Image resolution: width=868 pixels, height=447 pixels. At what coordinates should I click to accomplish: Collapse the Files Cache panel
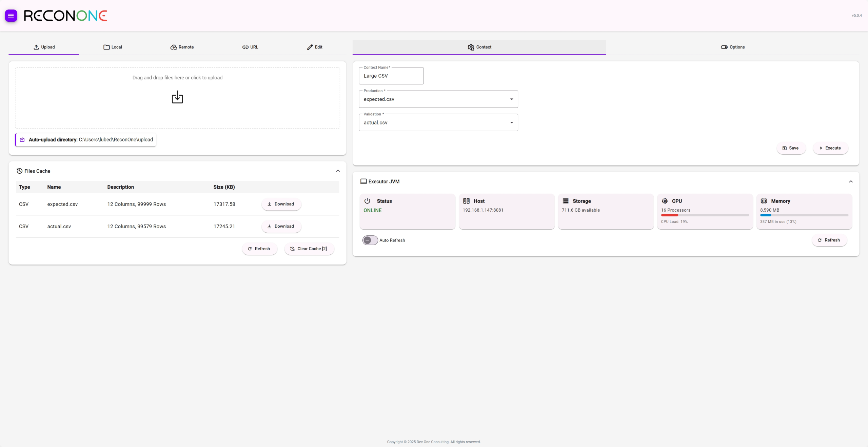[x=338, y=171]
